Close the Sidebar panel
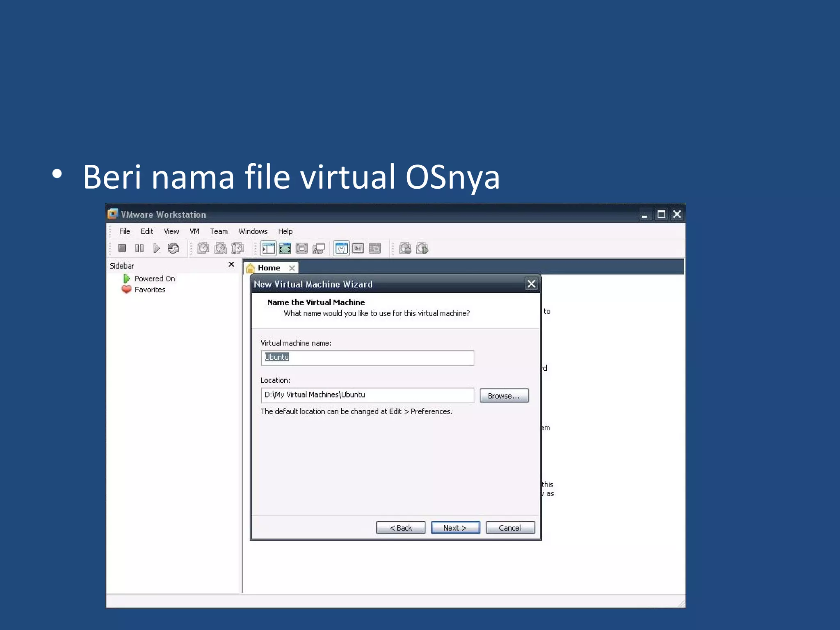The image size is (840, 630). [x=231, y=264]
